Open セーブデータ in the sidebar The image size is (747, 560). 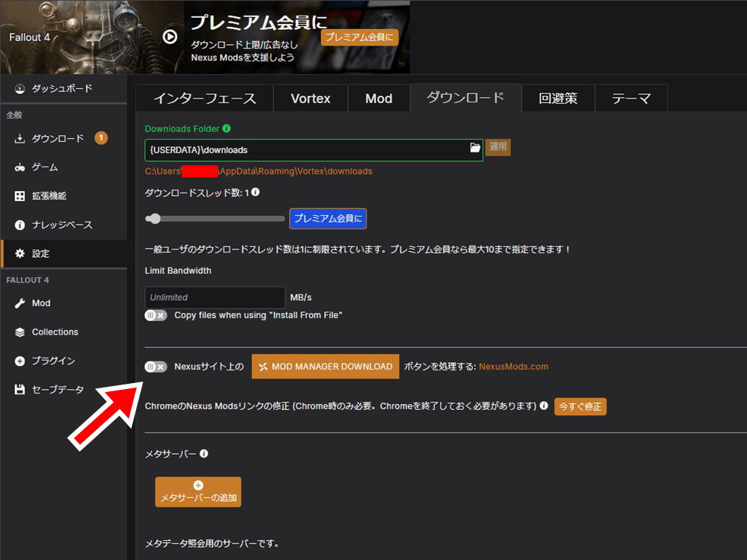point(63,390)
